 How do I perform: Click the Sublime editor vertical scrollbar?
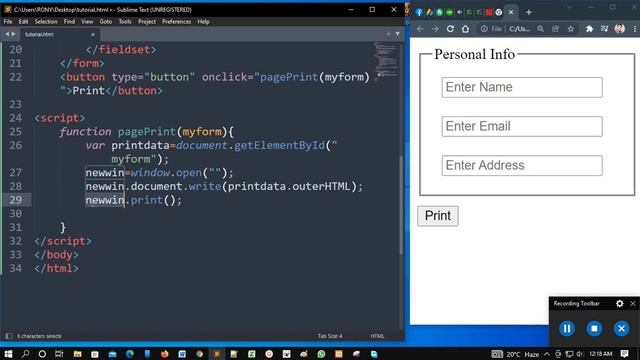click(401, 205)
